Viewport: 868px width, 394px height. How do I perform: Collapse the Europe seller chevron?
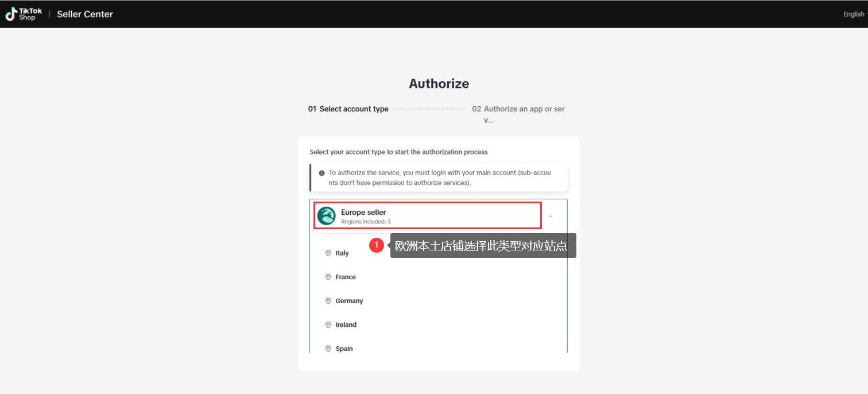pyautogui.click(x=551, y=217)
